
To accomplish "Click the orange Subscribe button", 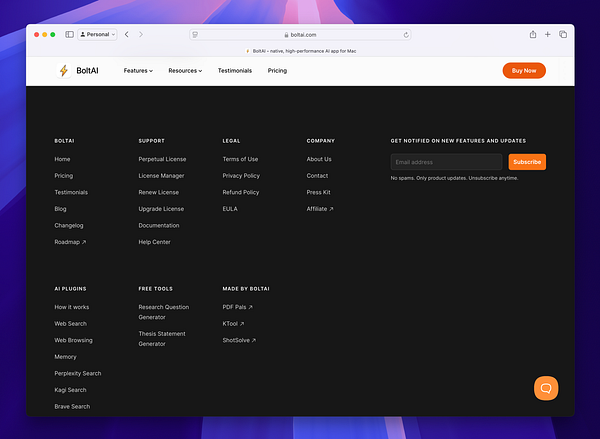I will point(527,162).
